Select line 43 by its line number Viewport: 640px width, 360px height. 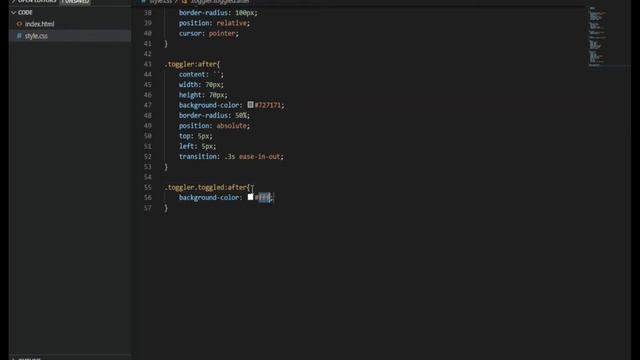(147, 64)
